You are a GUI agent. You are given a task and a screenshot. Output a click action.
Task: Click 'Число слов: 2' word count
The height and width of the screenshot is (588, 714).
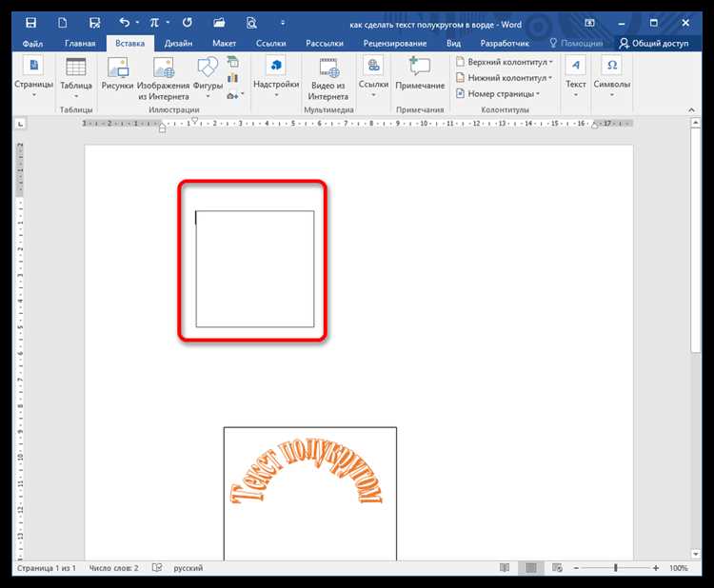(x=114, y=568)
